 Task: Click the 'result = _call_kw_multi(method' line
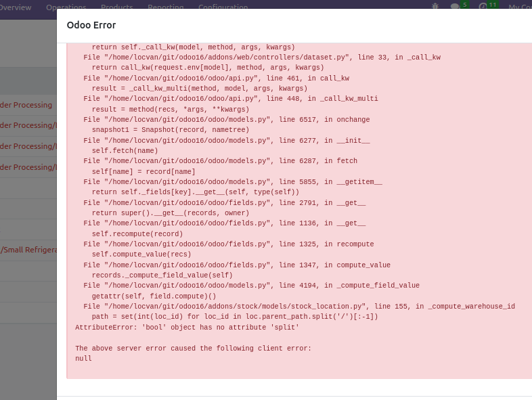200,89
